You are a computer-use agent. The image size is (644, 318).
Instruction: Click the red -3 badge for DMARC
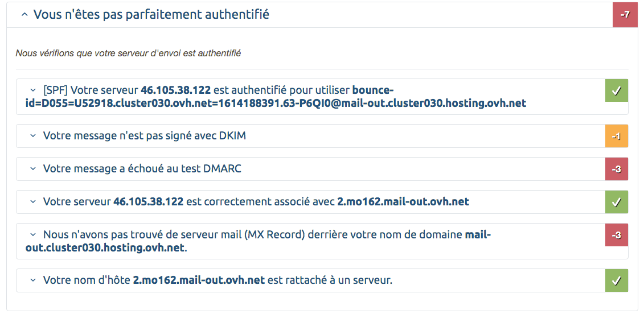[617, 168]
